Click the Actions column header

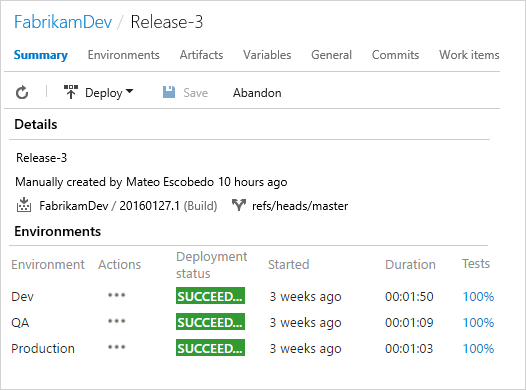click(x=119, y=264)
